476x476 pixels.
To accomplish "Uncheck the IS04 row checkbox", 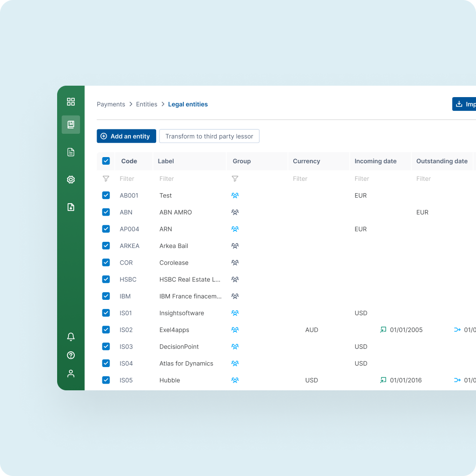I will coord(106,363).
